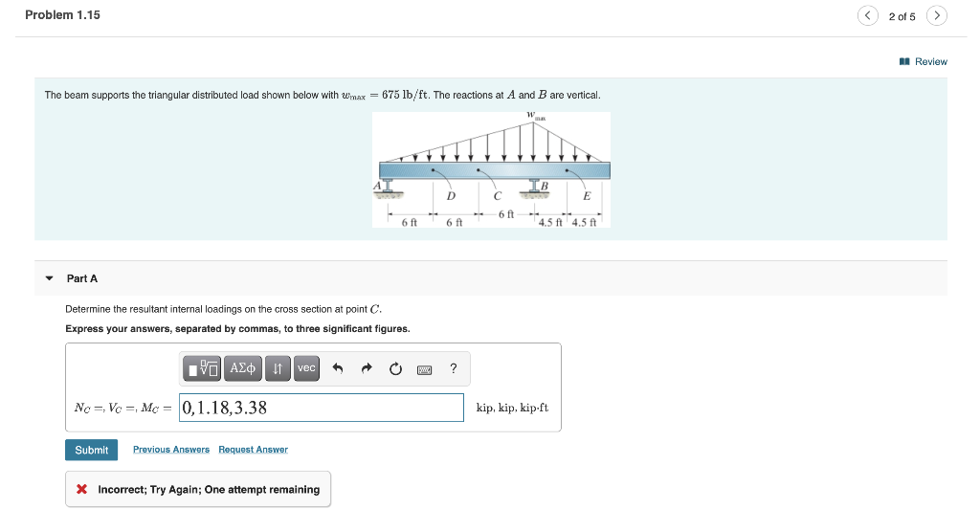The image size is (980, 531).
Task: Click the '2 of 5' page indicator
Action: [902, 16]
